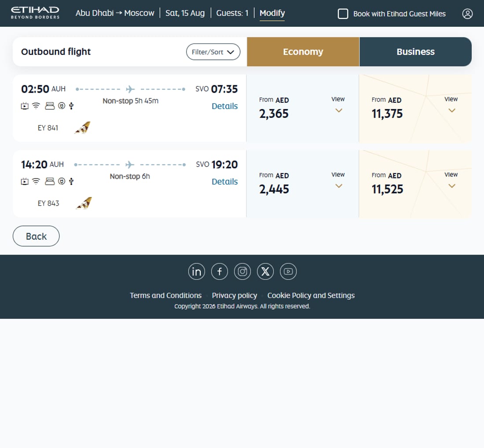Click departure time 02:50 AUH
The image size is (484, 448).
click(43, 89)
